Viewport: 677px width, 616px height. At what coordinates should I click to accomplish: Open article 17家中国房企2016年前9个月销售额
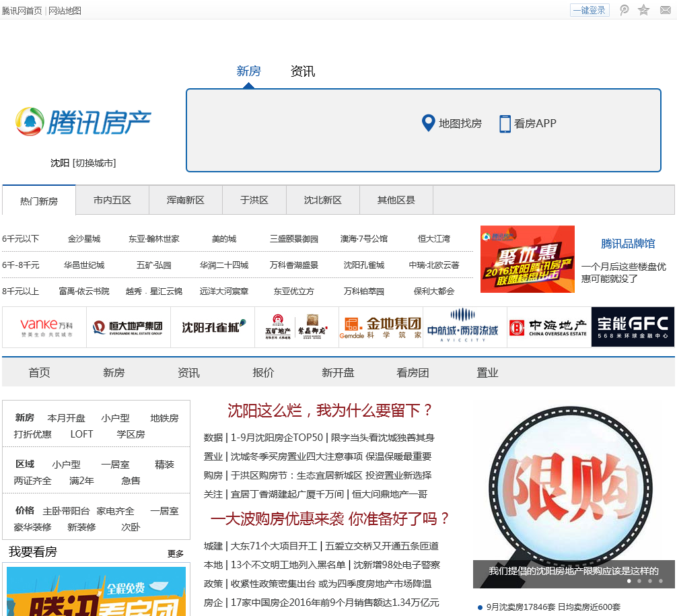click(334, 603)
